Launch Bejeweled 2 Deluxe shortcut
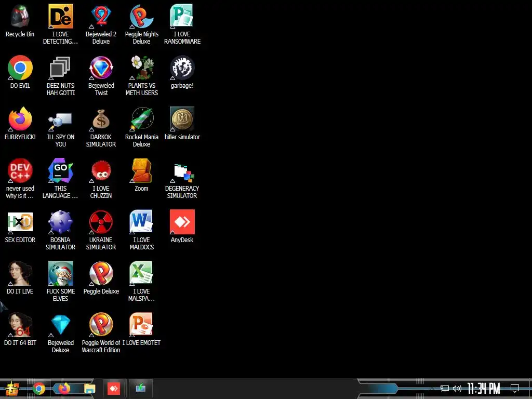 [x=101, y=24]
